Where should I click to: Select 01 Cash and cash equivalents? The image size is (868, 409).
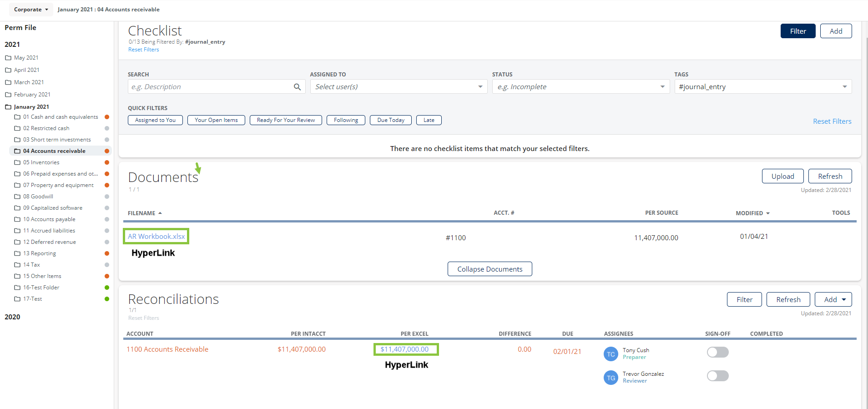pos(61,117)
